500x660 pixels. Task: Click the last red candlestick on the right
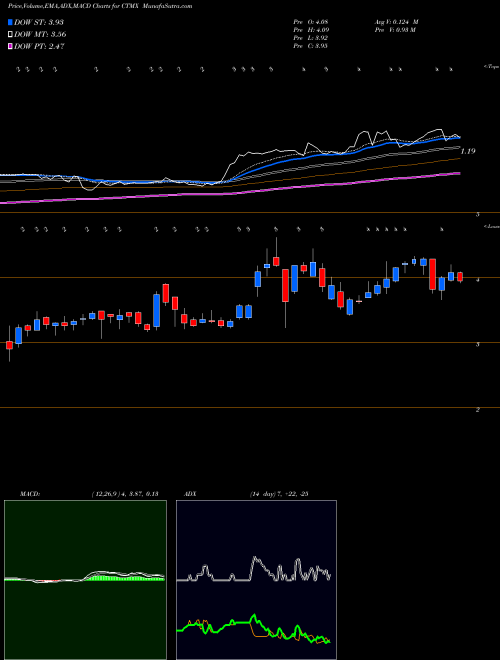click(460, 277)
